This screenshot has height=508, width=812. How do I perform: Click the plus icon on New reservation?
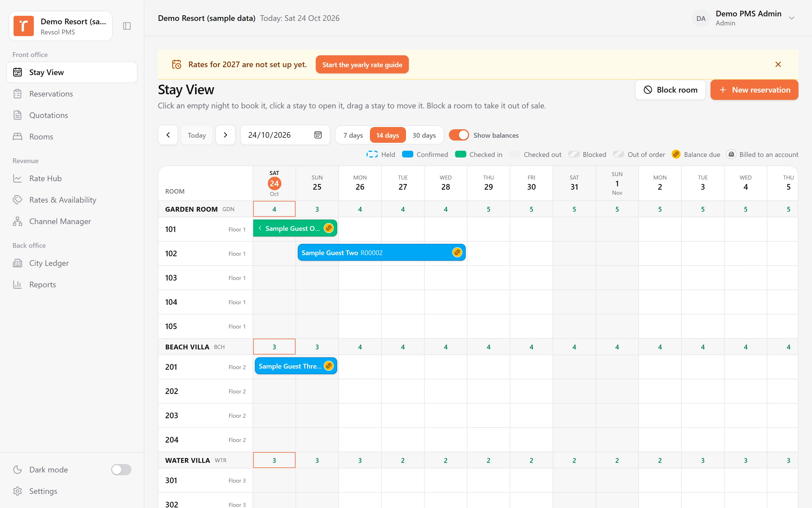tap(723, 90)
